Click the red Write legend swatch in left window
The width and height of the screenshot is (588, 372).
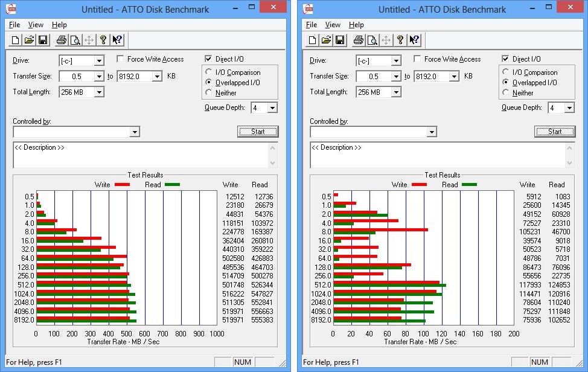(123, 185)
